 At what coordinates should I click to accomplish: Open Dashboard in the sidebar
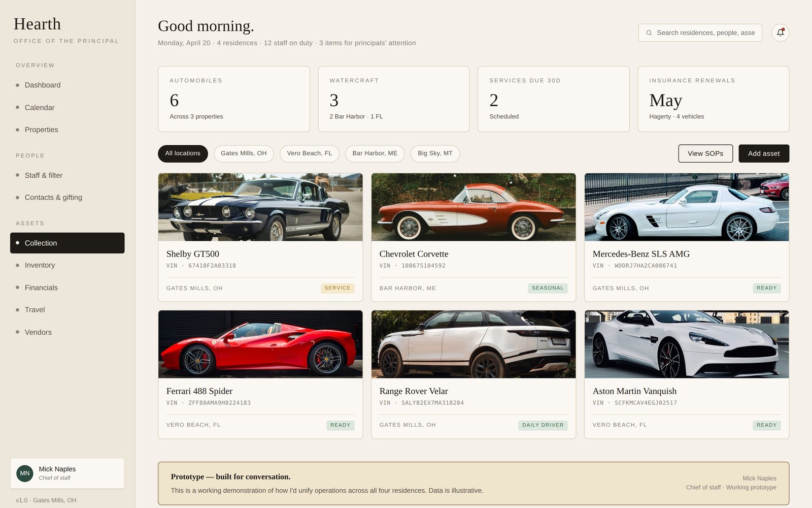click(67, 85)
